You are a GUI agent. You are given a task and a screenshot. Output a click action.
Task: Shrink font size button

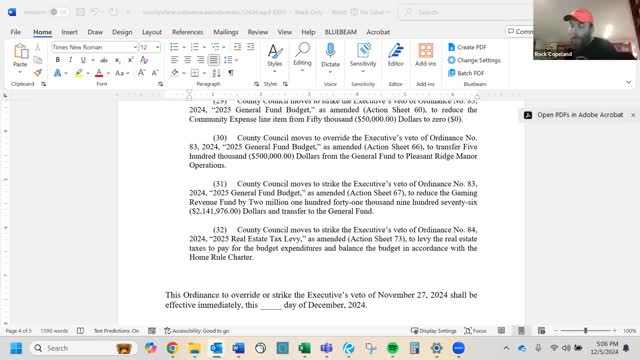coord(155,73)
